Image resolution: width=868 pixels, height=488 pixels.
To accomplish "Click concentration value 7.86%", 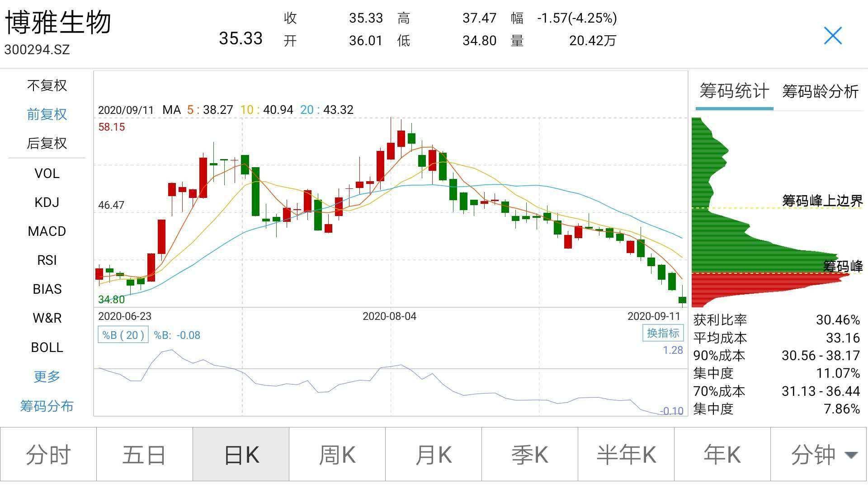I will coord(842,409).
